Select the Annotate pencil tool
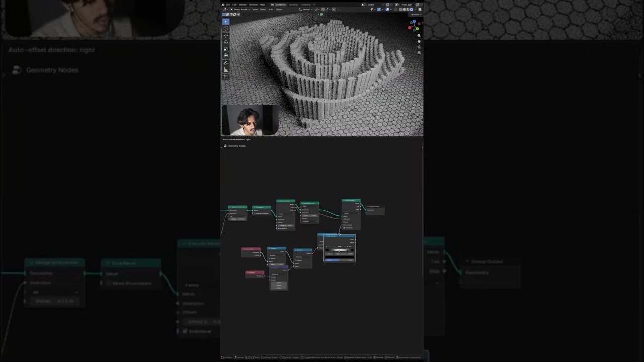Image resolution: width=644 pixels, height=362 pixels. (x=226, y=63)
